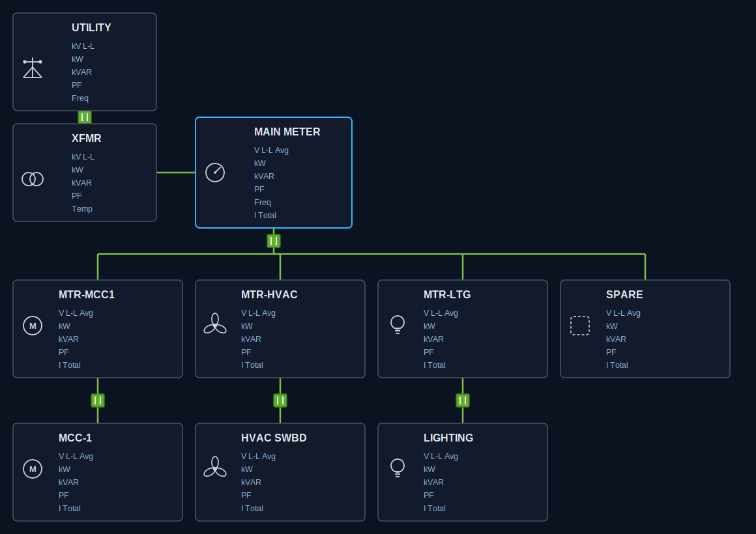
Task: Toggle the breaker between MTR-HVAC and HVAC SWBD
Action: pos(280,400)
